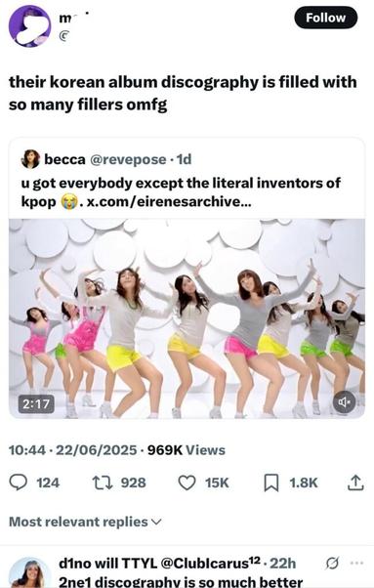
Task: Repost the tweet using retweet icon
Action: click(103, 483)
